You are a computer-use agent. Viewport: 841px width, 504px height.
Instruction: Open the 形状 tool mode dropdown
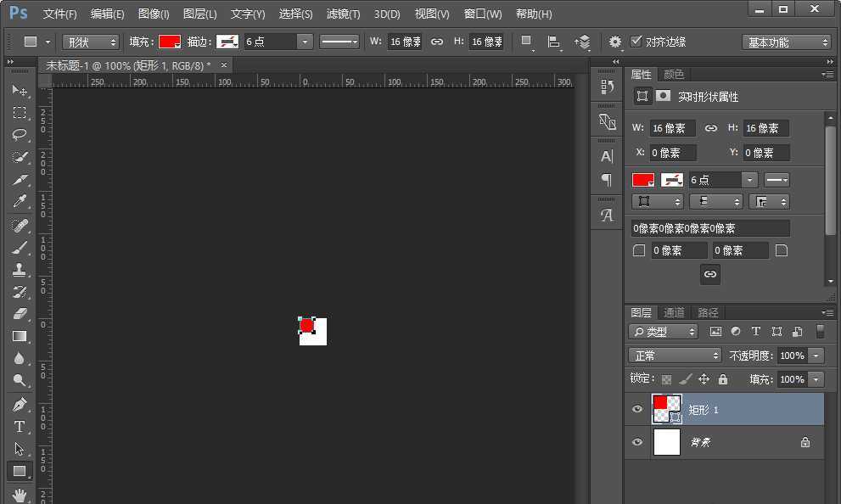[92, 42]
